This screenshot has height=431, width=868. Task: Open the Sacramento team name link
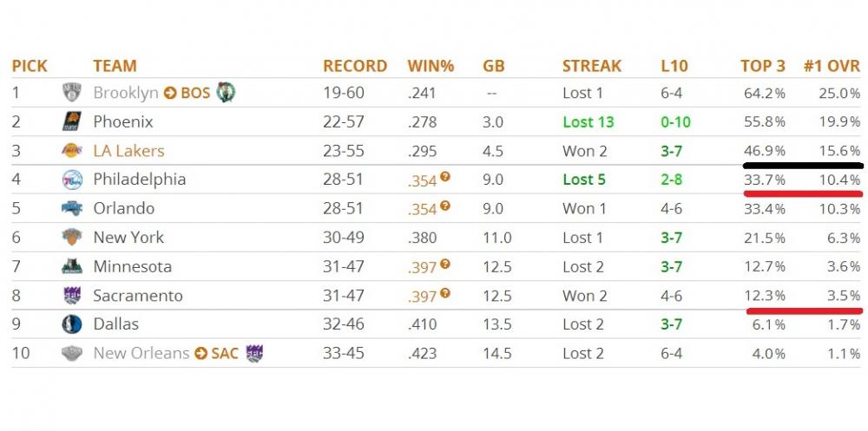tap(138, 296)
